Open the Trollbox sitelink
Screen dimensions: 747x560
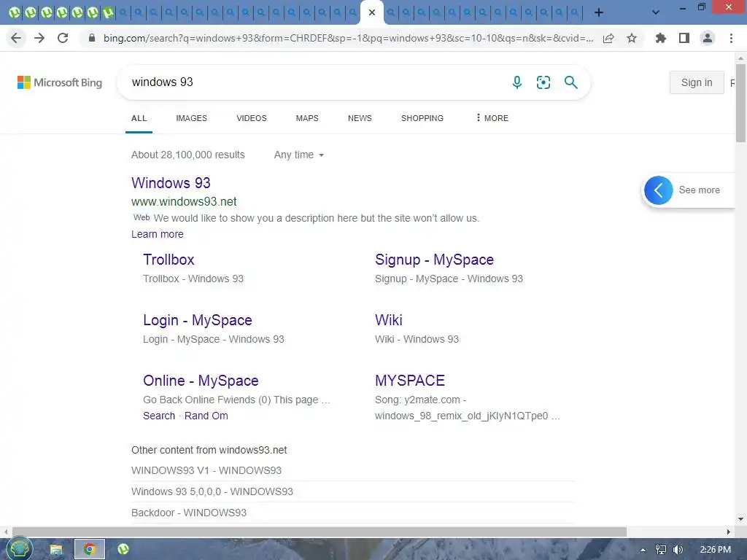(169, 260)
